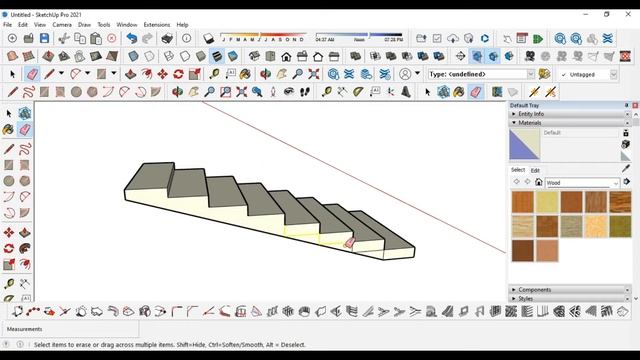Select the Rotate tool in third toolbar row

pos(178,74)
